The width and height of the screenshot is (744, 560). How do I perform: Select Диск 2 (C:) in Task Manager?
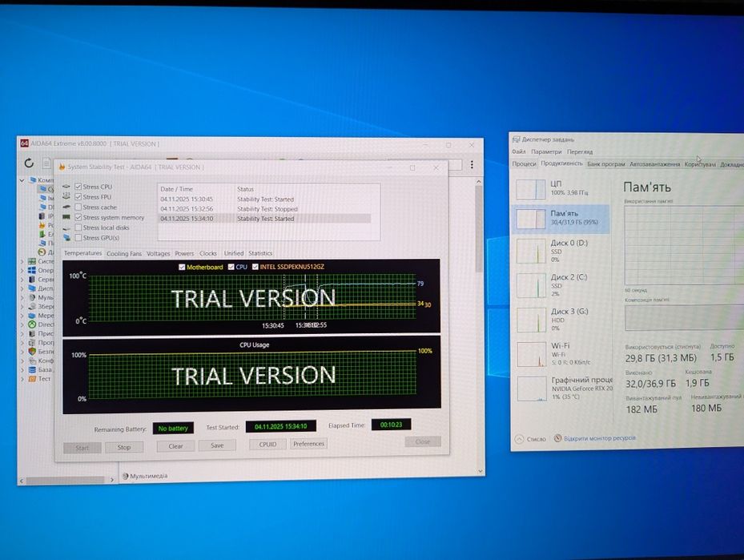click(561, 284)
